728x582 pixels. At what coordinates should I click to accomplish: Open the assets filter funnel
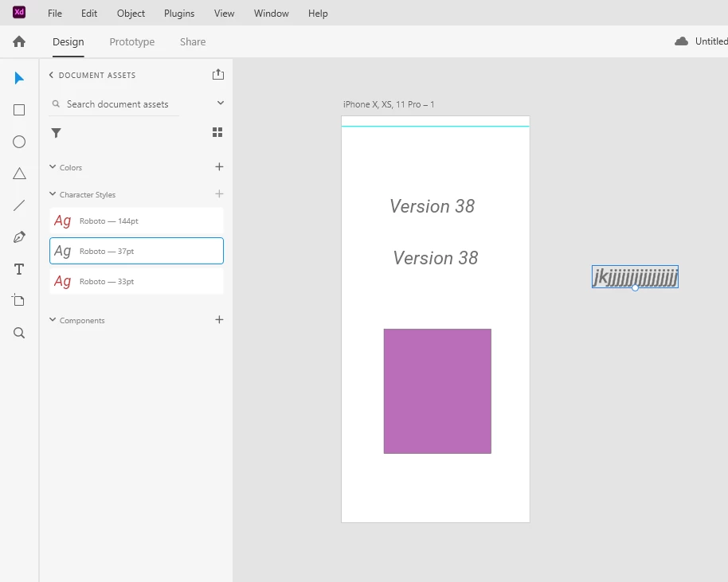point(57,133)
